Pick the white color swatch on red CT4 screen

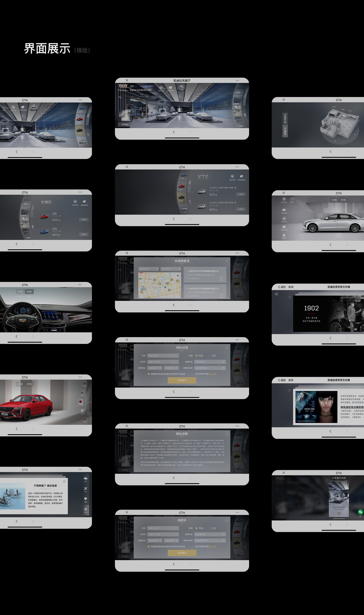[x=82, y=411]
